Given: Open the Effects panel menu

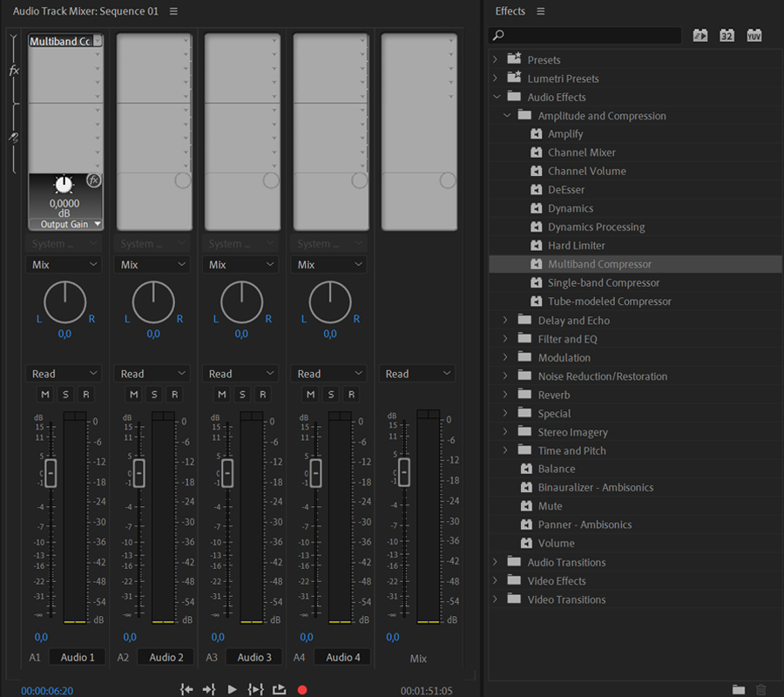Looking at the screenshot, I should (x=540, y=11).
